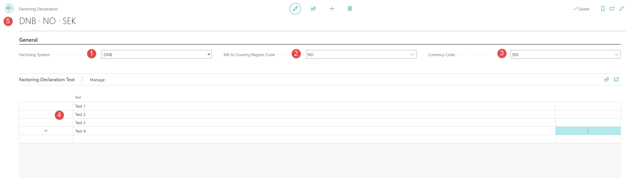
Task: Click the pencil edit icon
Action: (295, 9)
